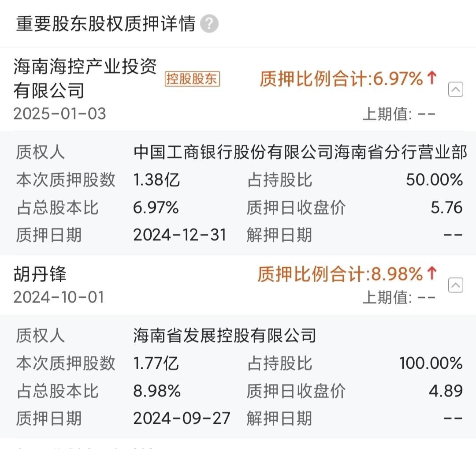Tap announcement date 2025-01-03
Image resolution: width=476 pixels, height=449 pixels.
click(x=60, y=114)
